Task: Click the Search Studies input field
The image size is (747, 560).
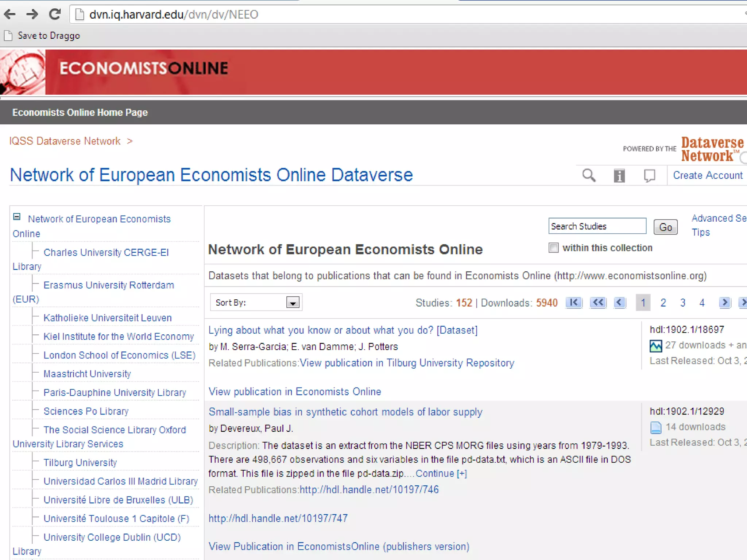Action: tap(597, 226)
